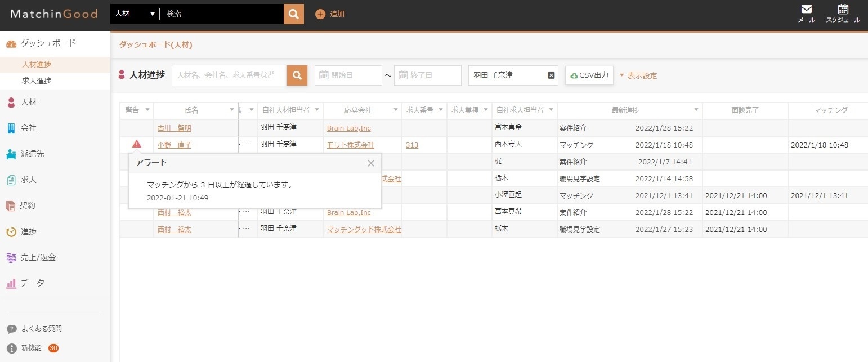The height and width of the screenshot is (362, 868).
Task: Clear the 羽田 千奈津 filter with X
Action: point(551,75)
